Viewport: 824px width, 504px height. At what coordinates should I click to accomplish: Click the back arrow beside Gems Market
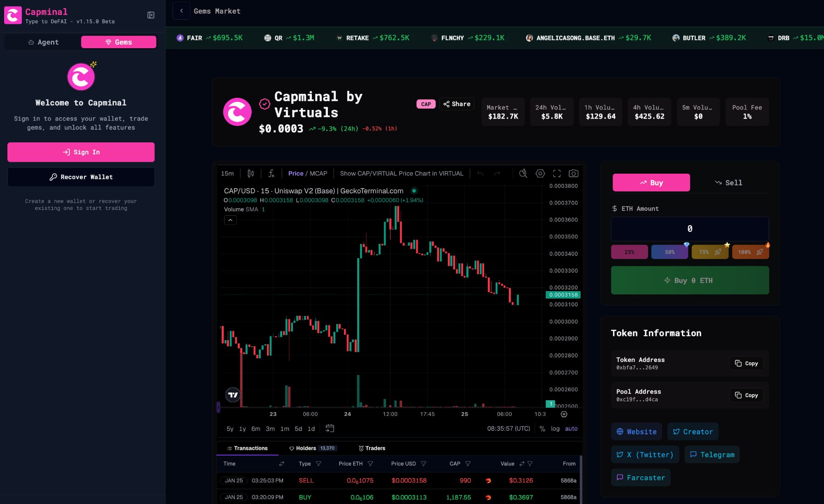tap(181, 11)
